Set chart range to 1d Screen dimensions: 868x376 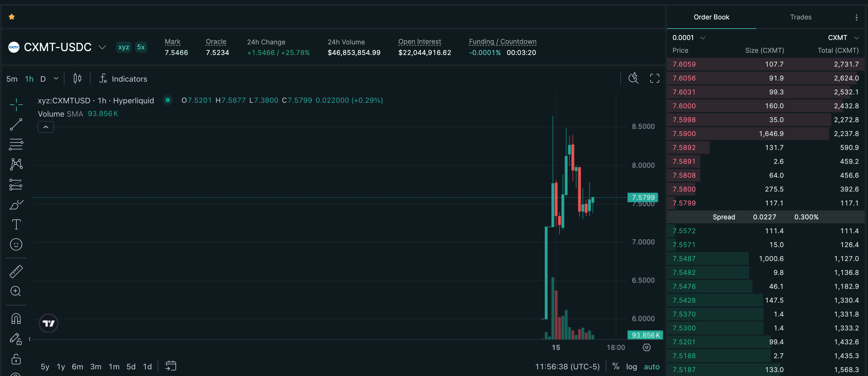pos(148,367)
